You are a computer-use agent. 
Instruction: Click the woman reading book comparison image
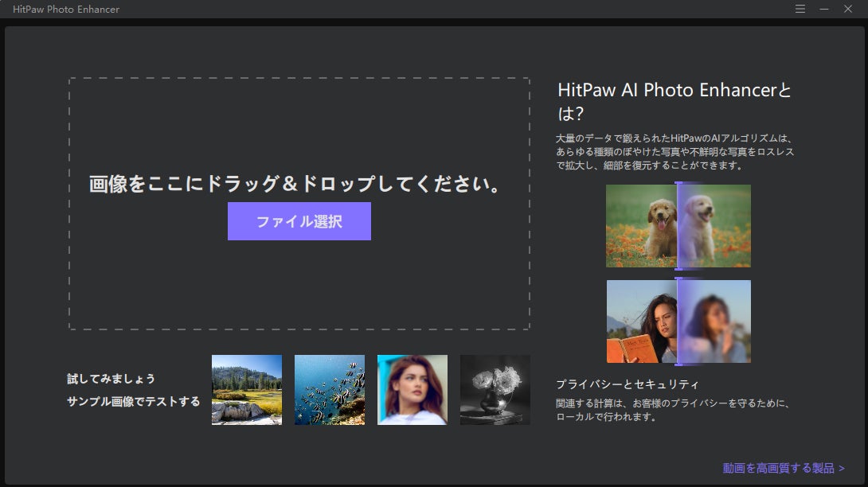pos(678,321)
